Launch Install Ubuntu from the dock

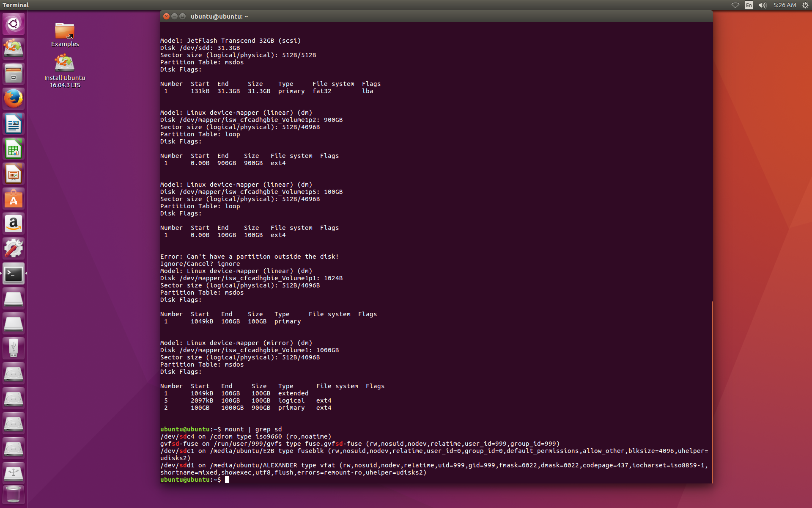pyautogui.click(x=14, y=48)
